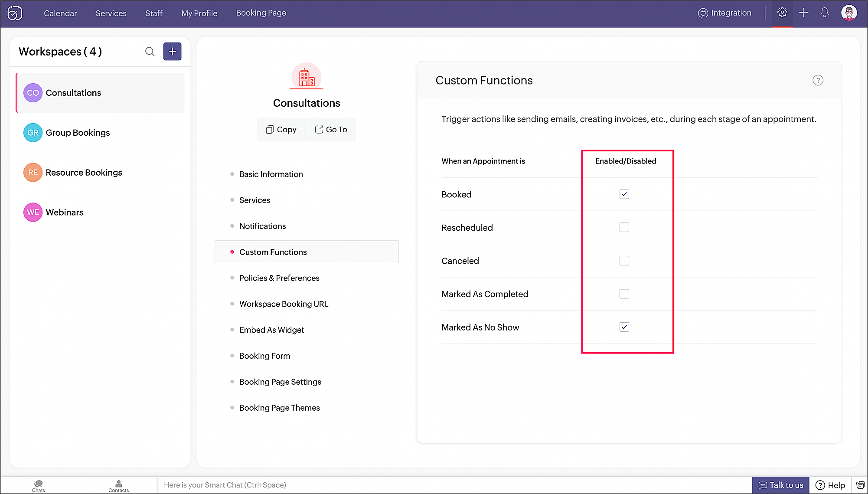This screenshot has height=494, width=868.
Task: Enable the Booked appointment checkbox
Action: (x=624, y=194)
